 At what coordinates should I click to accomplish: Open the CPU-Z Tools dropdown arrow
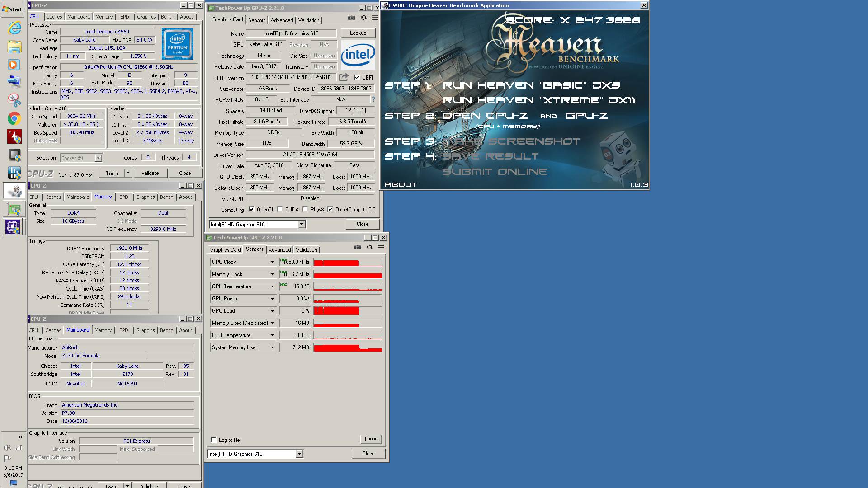[128, 173]
